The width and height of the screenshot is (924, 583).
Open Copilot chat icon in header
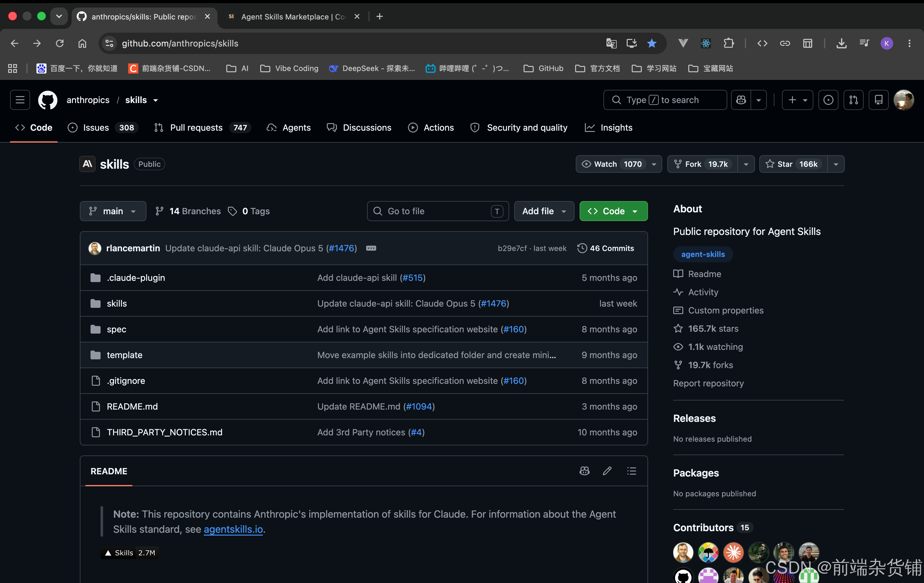(x=741, y=100)
